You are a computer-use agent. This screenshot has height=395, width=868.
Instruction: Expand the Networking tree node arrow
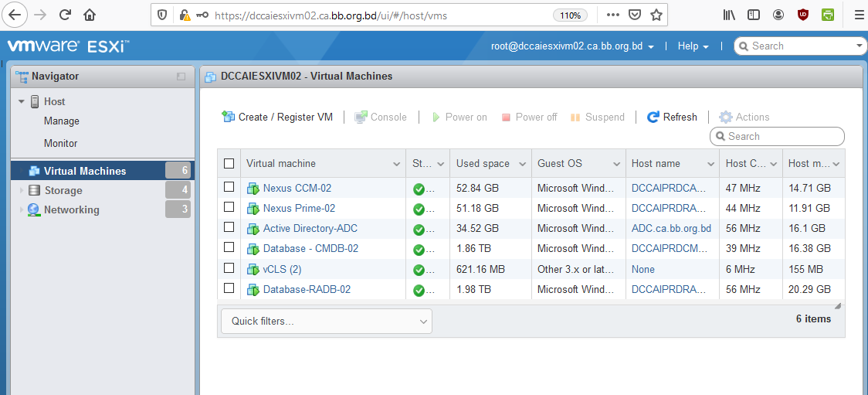[x=22, y=210]
